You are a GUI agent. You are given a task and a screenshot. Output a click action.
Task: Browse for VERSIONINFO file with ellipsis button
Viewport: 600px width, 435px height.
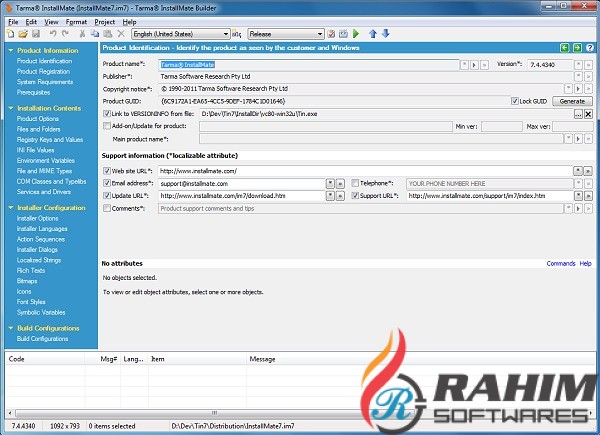tap(578, 114)
